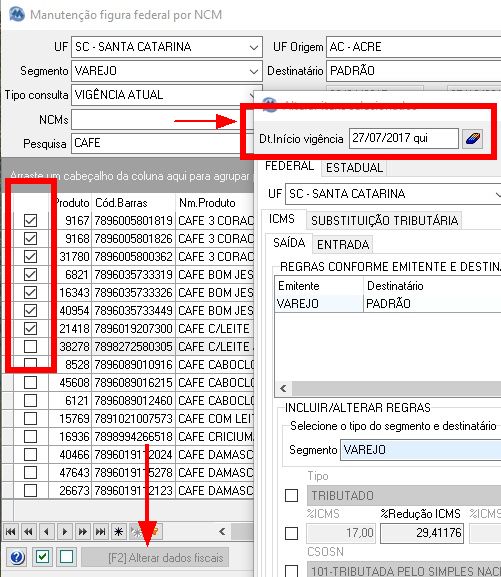Click the select-all green checkmark icon

click(42, 557)
